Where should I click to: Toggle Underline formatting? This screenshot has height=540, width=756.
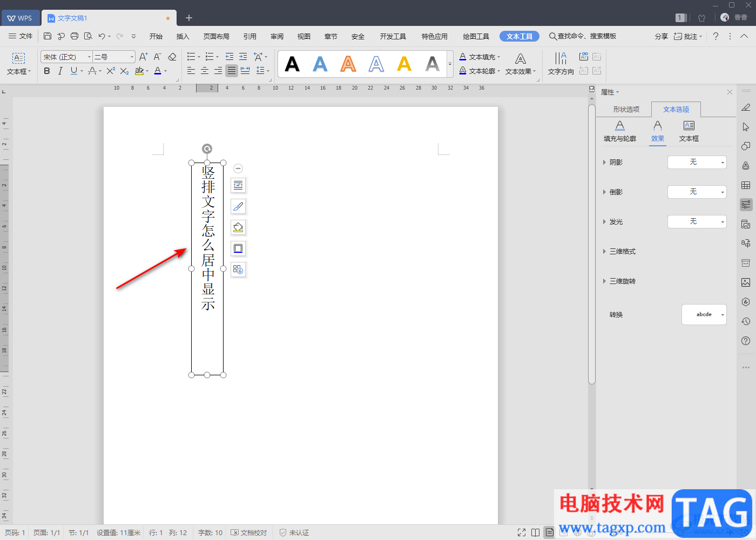point(74,71)
